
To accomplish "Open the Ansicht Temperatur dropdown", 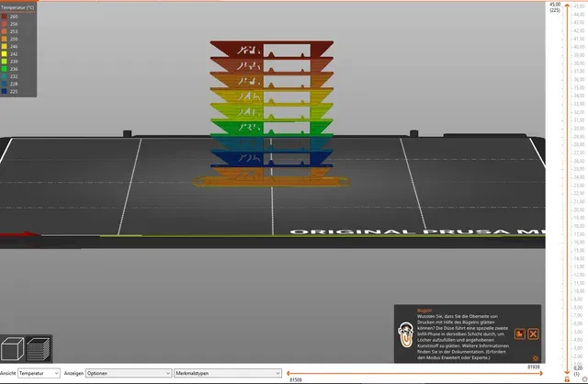I will click(x=39, y=373).
